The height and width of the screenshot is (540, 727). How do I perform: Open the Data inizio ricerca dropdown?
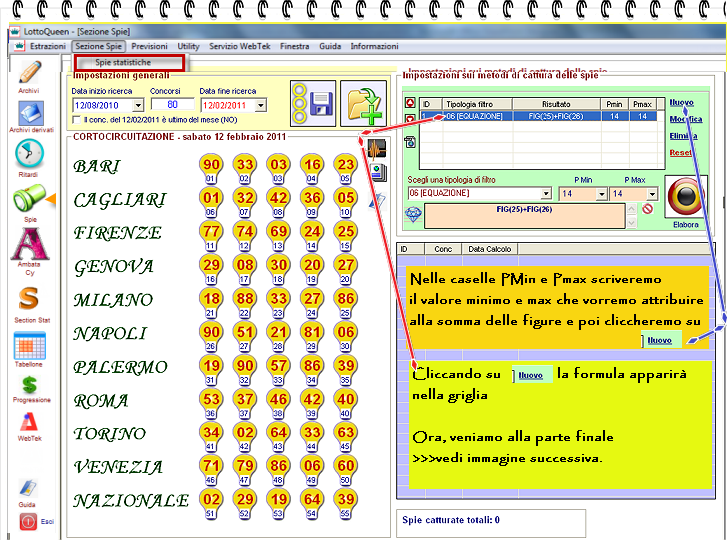coord(138,106)
